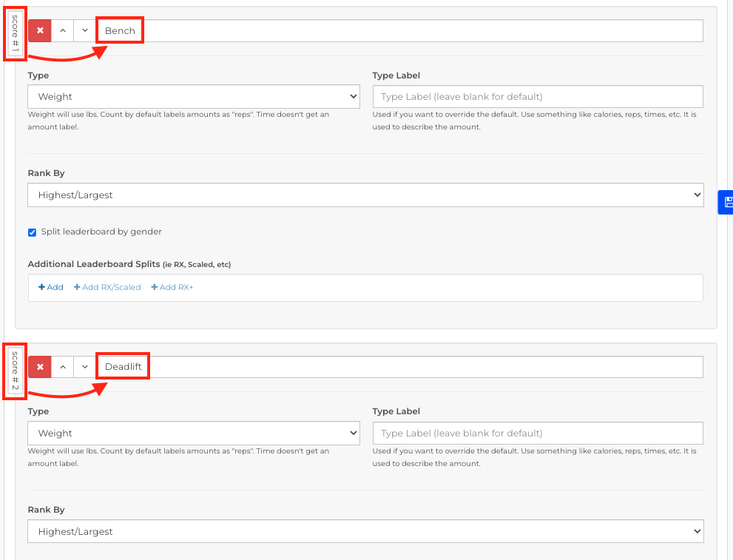Delete the Deadlift score with red X
This screenshot has width=733, height=560.
[x=40, y=367]
